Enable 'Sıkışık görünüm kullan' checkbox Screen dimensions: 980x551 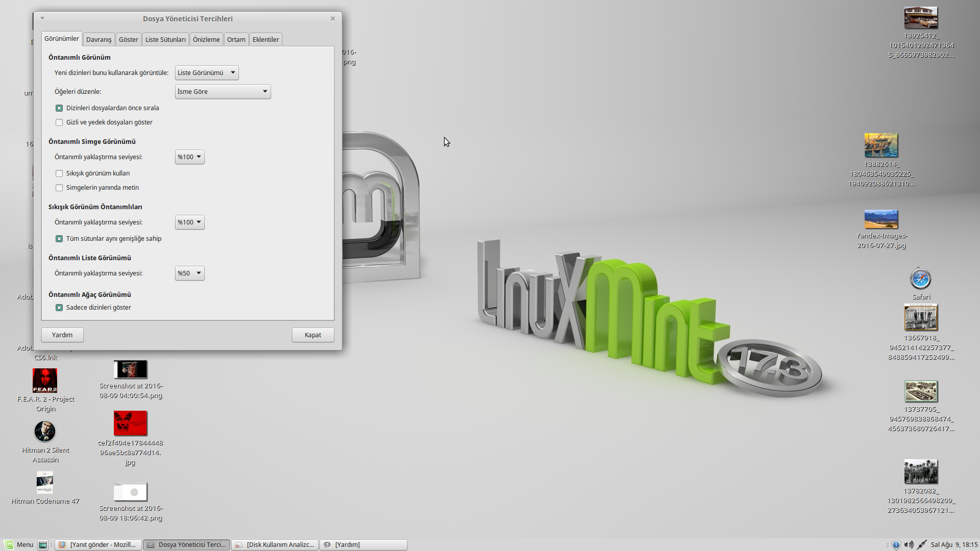pos(59,173)
